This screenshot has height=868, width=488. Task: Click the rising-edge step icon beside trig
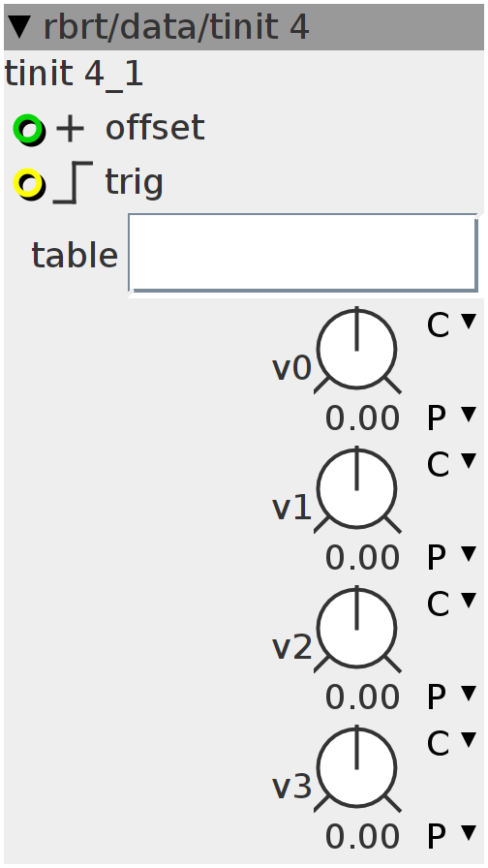[x=73, y=183]
